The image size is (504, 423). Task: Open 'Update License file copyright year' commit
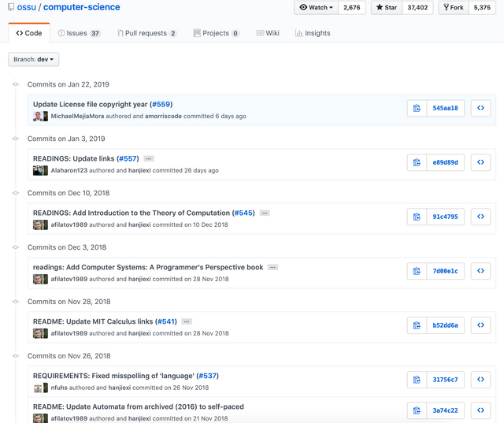91,105
